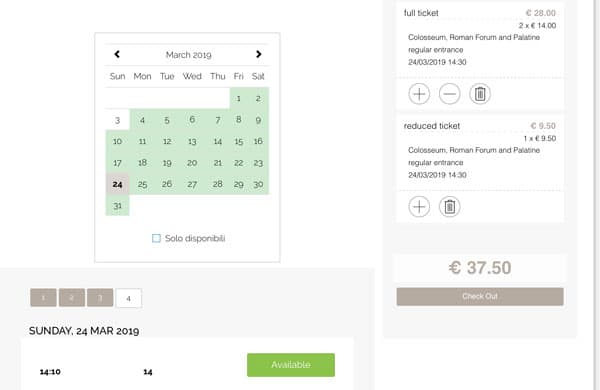Screen dimensions: 600x390
Task: Click the Check Out button
Action: pyautogui.click(x=480, y=297)
